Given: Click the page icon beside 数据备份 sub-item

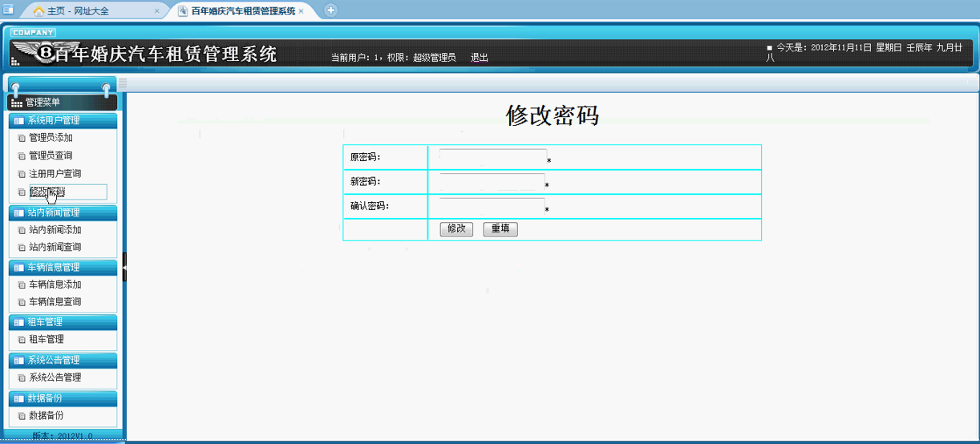Looking at the screenshot, I should pyautogui.click(x=22, y=416).
